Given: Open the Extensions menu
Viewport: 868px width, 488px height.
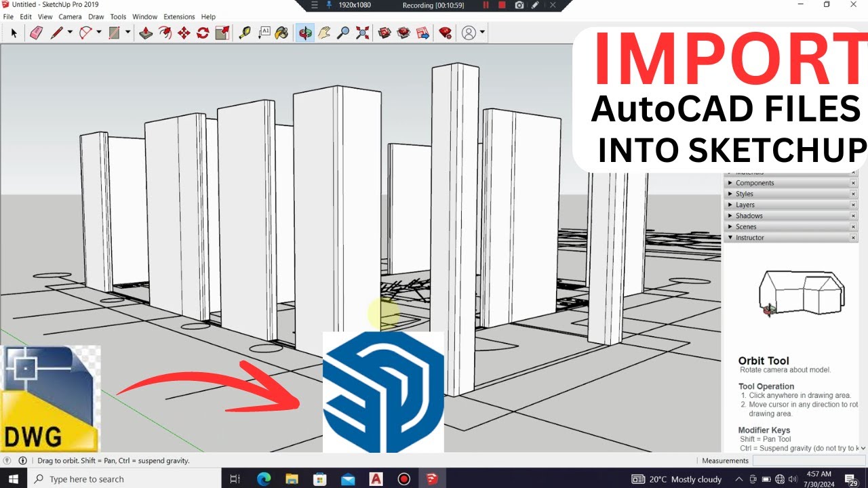Looking at the screenshot, I should click(x=179, y=16).
